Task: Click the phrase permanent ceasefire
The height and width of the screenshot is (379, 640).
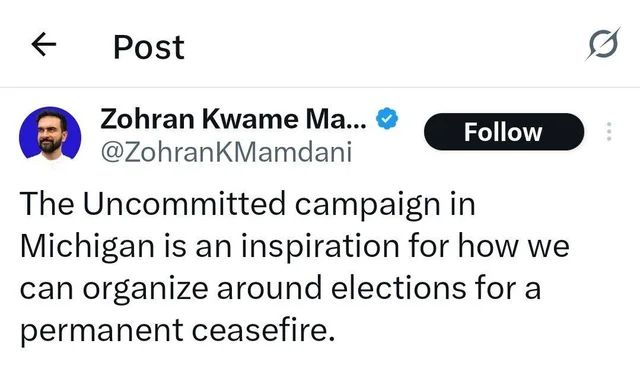Action: [177, 331]
